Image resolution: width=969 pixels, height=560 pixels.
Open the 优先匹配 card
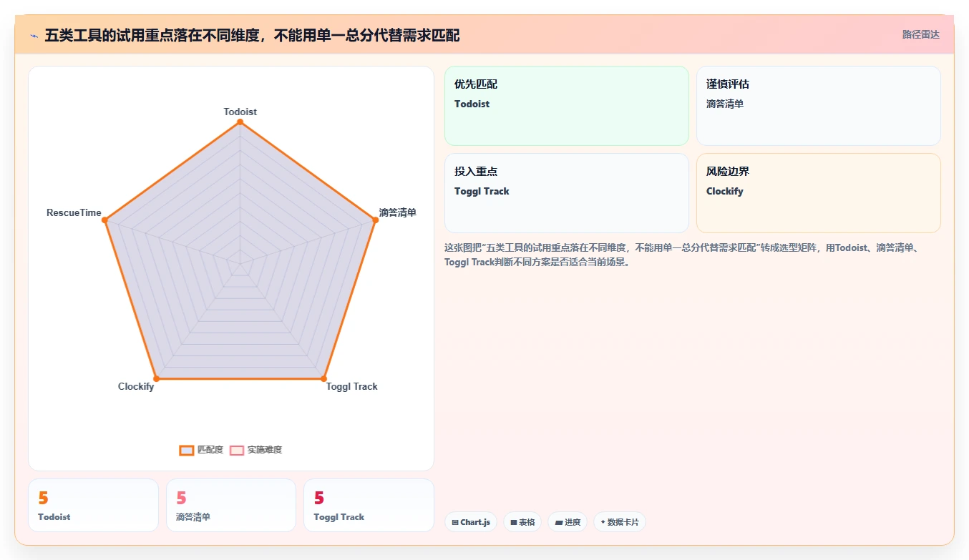point(567,106)
